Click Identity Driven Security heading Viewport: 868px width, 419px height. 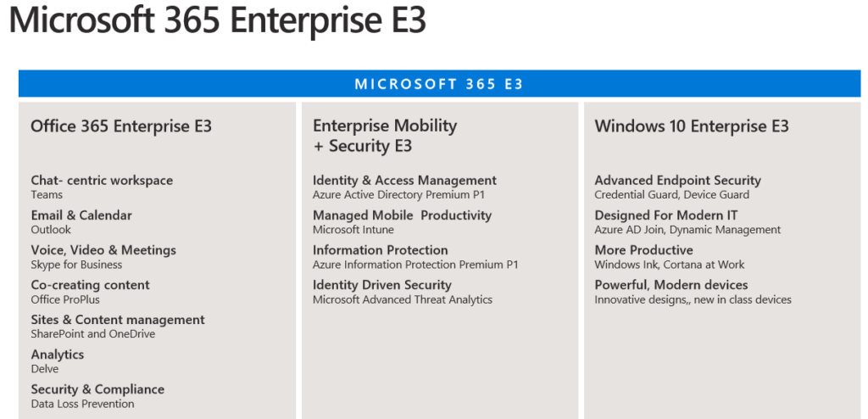pos(382,285)
